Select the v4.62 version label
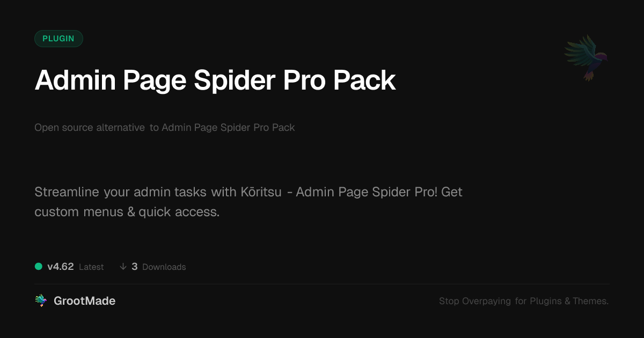The height and width of the screenshot is (338, 644). point(60,267)
